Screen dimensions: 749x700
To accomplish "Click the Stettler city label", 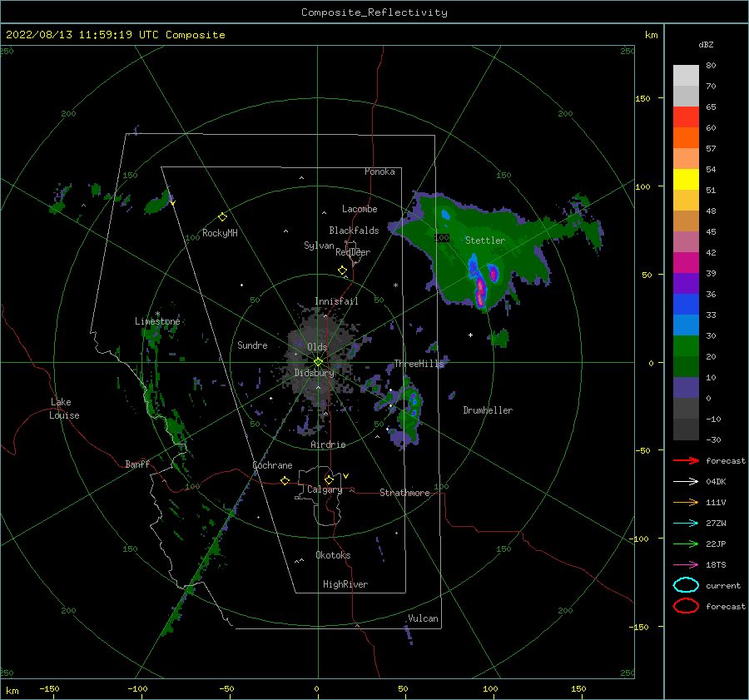I will click(x=485, y=241).
